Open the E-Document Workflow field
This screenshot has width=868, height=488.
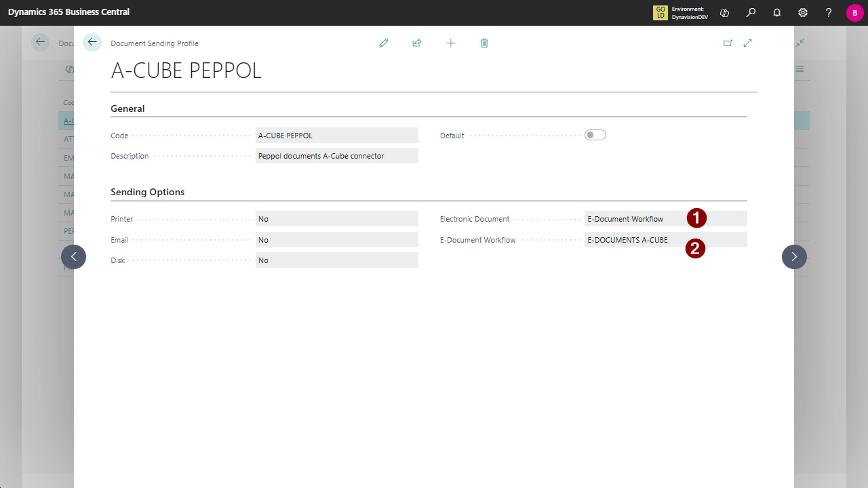[666, 240]
